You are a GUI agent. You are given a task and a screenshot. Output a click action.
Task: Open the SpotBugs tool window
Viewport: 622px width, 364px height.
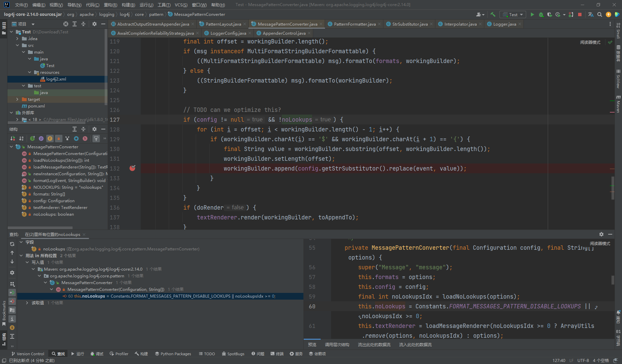coord(233,354)
